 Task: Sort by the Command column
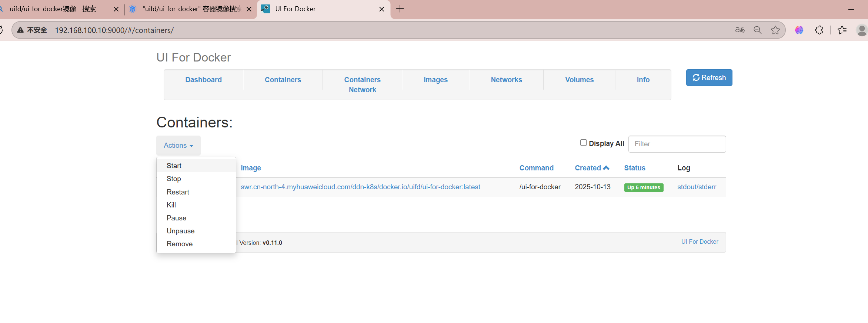[x=536, y=168]
